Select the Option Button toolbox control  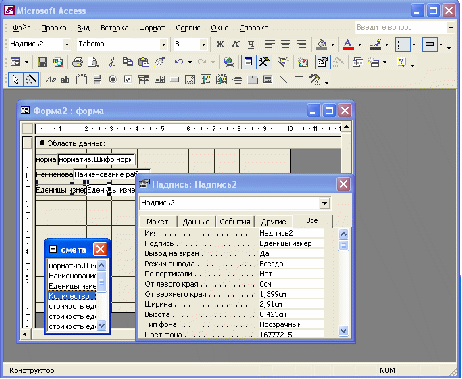[113, 80]
